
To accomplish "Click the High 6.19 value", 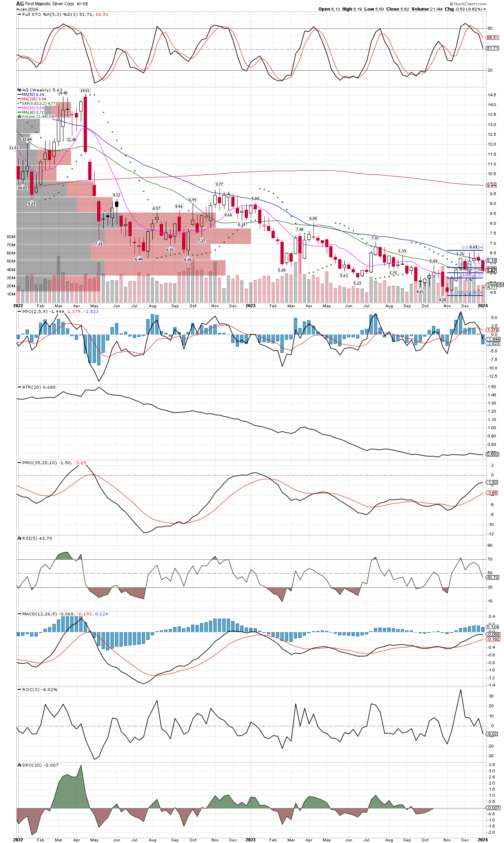I will coord(352,9).
